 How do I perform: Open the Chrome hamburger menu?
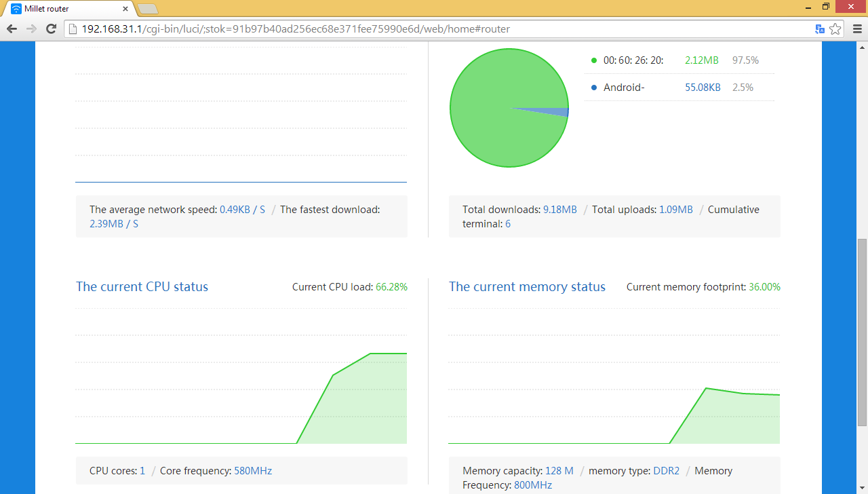(x=856, y=29)
